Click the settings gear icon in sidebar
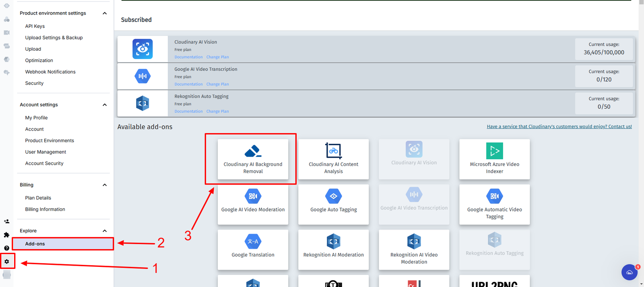This screenshot has width=644, height=287. 7,261
